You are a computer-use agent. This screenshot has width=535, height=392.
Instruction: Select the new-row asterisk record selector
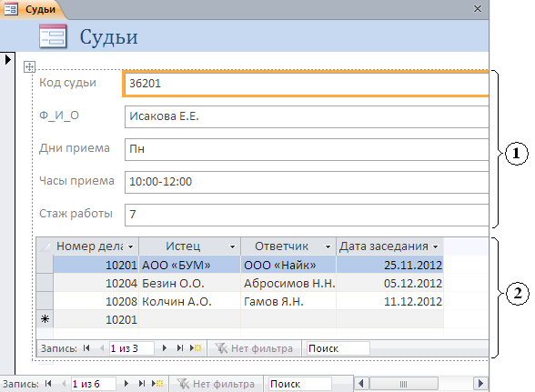(x=45, y=319)
